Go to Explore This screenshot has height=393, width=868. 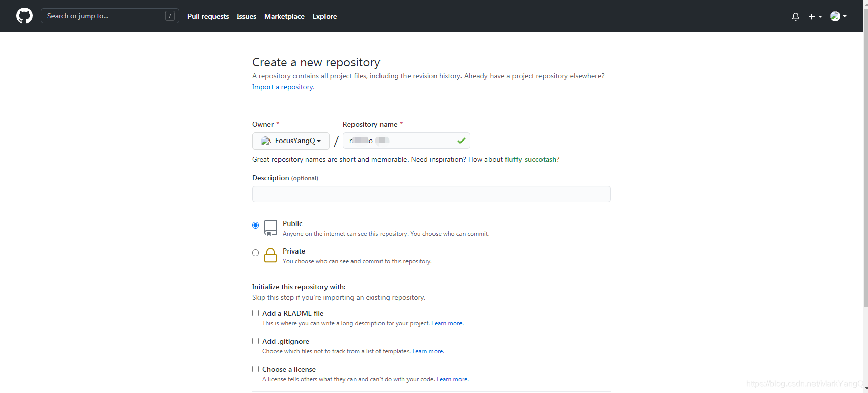(x=324, y=16)
